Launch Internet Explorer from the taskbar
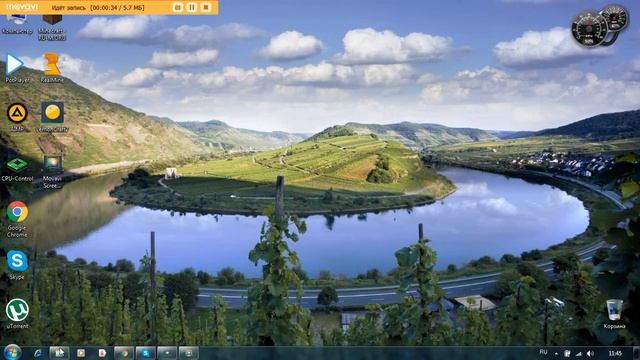The height and width of the screenshot is (360, 640). pyautogui.click(x=38, y=353)
